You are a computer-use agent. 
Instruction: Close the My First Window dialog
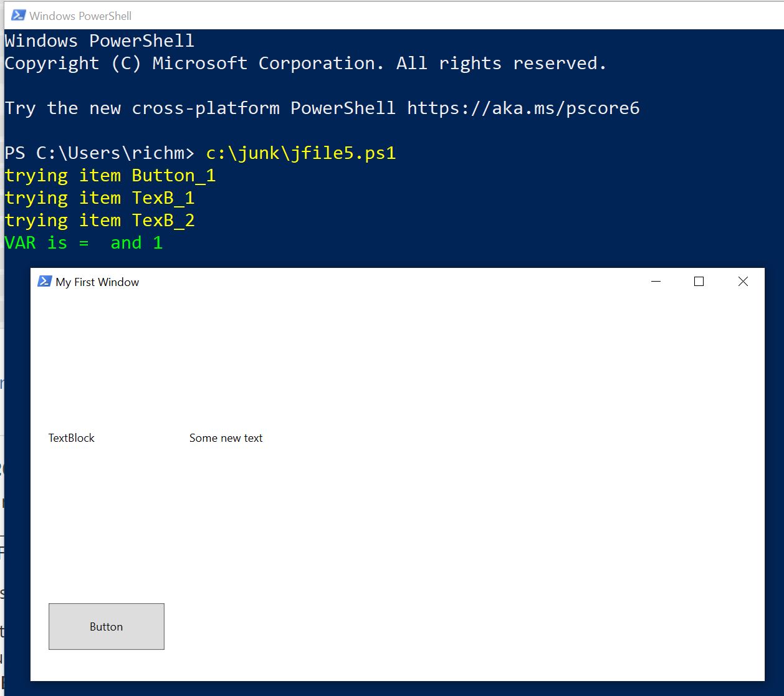click(743, 282)
